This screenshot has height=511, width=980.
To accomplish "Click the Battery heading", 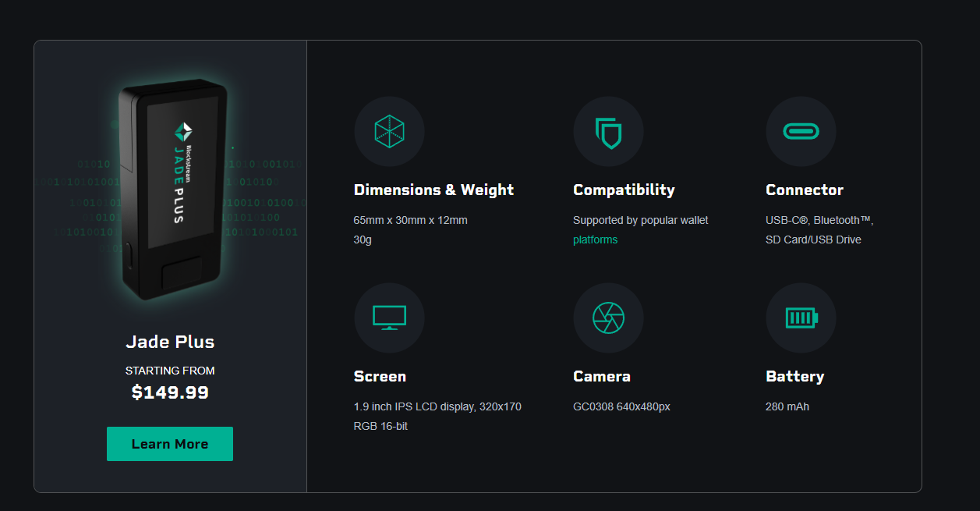I will [795, 376].
